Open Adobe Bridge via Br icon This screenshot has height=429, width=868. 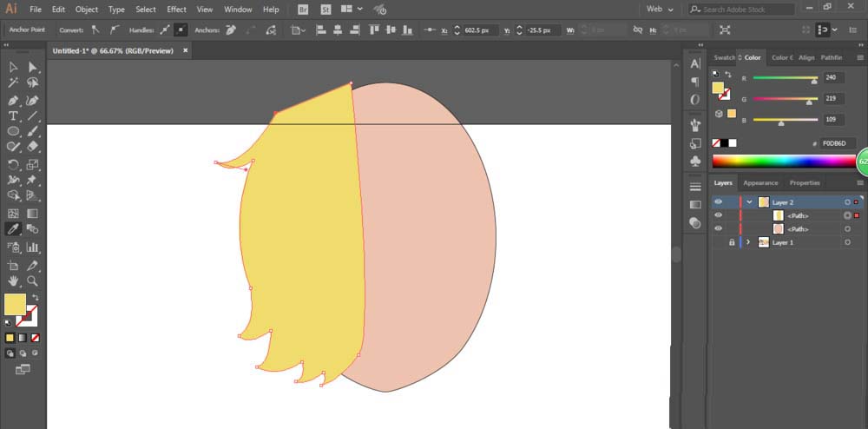pos(303,10)
